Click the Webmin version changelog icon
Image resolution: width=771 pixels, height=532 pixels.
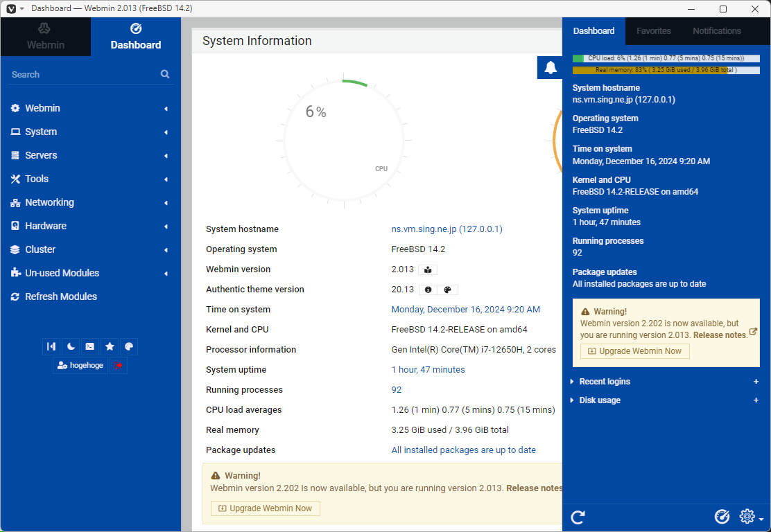[428, 269]
